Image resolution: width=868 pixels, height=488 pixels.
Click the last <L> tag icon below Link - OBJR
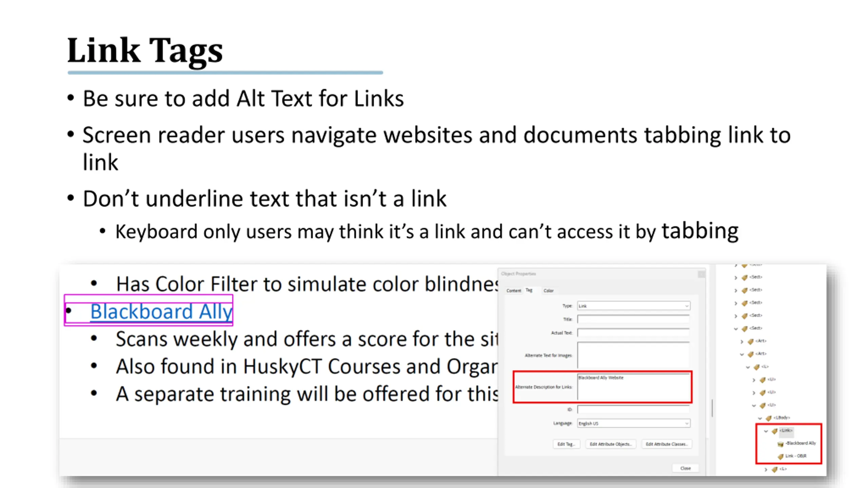pyautogui.click(x=774, y=469)
